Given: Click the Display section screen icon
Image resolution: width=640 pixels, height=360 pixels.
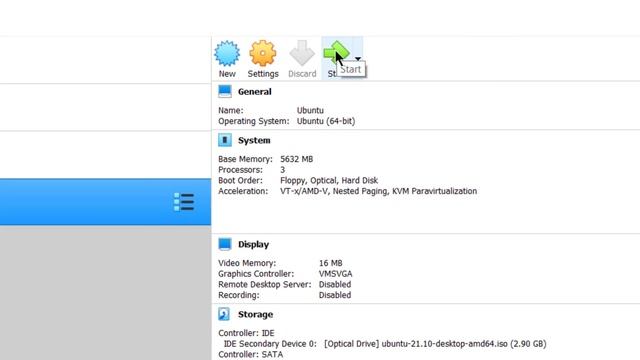Looking at the screenshot, I should point(224,244).
